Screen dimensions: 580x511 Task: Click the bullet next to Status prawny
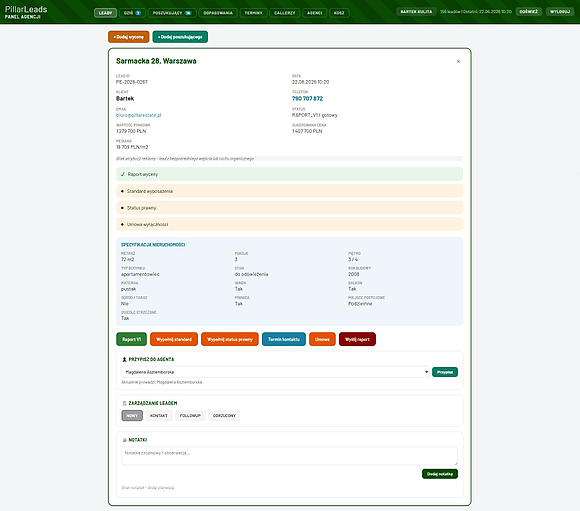(x=122, y=208)
